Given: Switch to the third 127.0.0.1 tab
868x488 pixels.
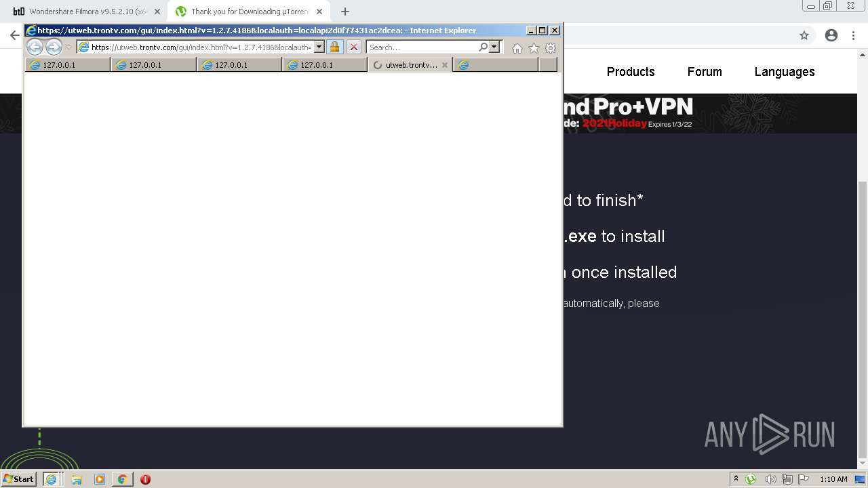Looking at the screenshot, I should pos(239,65).
